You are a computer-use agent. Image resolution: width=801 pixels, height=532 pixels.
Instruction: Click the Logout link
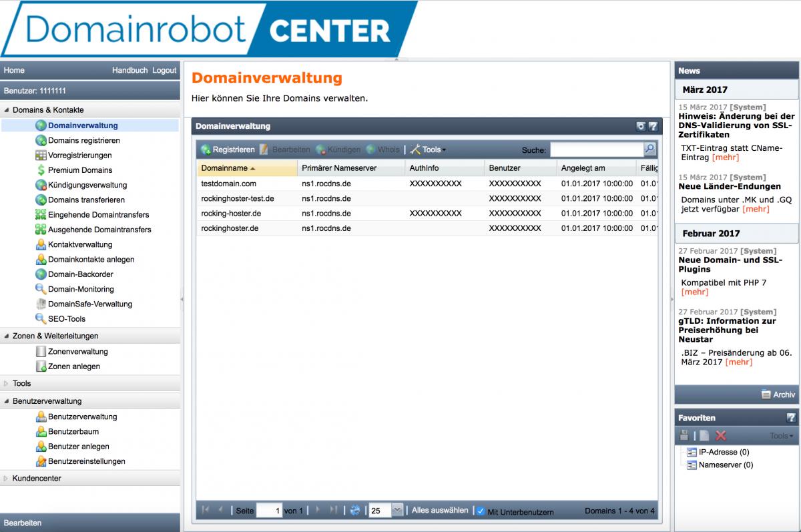coord(164,70)
